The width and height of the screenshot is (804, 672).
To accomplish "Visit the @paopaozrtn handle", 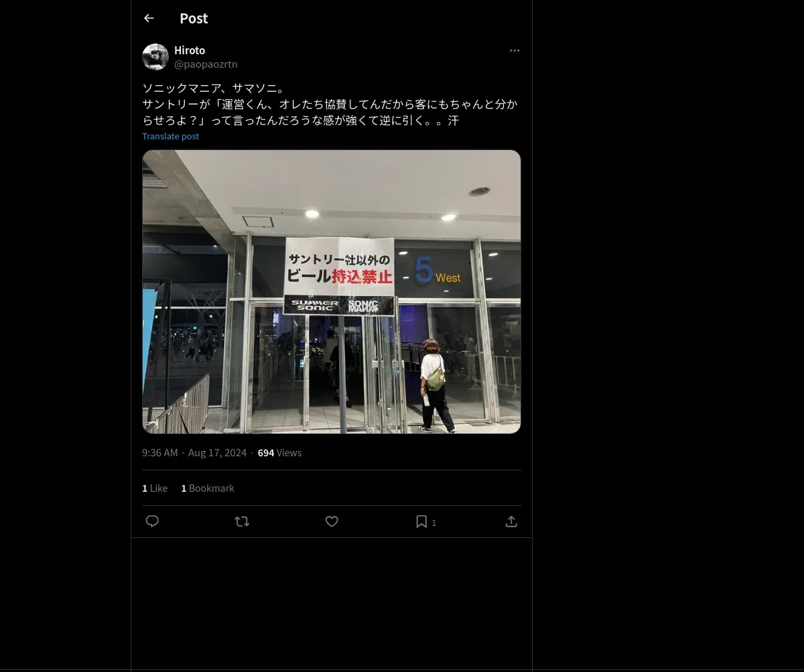I will (206, 64).
